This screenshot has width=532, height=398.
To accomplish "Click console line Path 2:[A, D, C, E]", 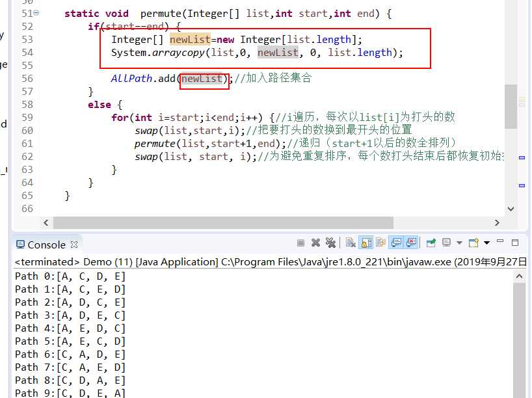I will pyautogui.click(x=70, y=302).
